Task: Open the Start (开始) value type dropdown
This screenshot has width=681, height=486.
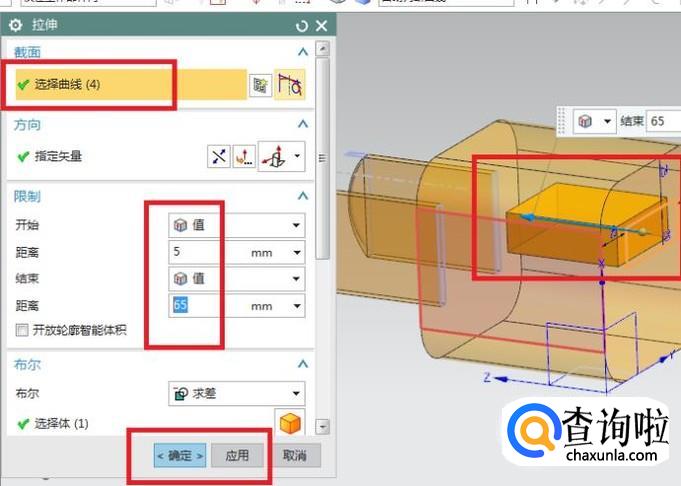Action: pyautogui.click(x=237, y=225)
